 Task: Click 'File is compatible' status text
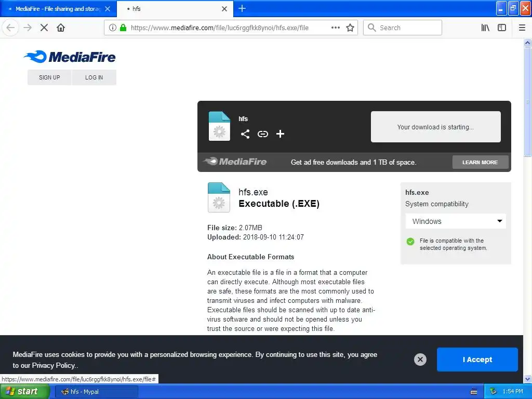point(453,244)
